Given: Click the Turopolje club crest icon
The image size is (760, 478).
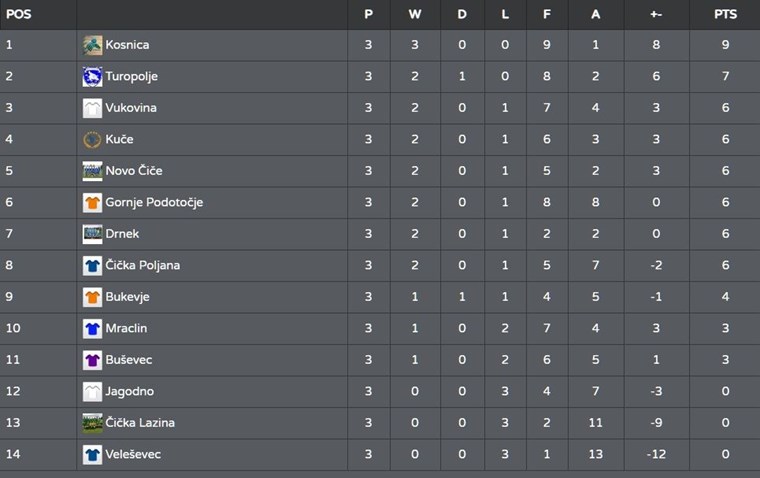Looking at the screenshot, I should tap(92, 77).
